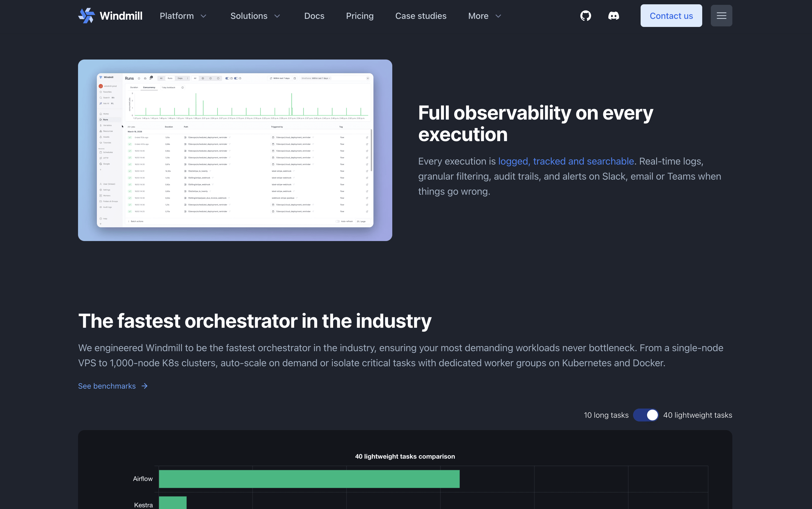Expand the More dropdown menu
812x509 pixels.
[x=485, y=16]
